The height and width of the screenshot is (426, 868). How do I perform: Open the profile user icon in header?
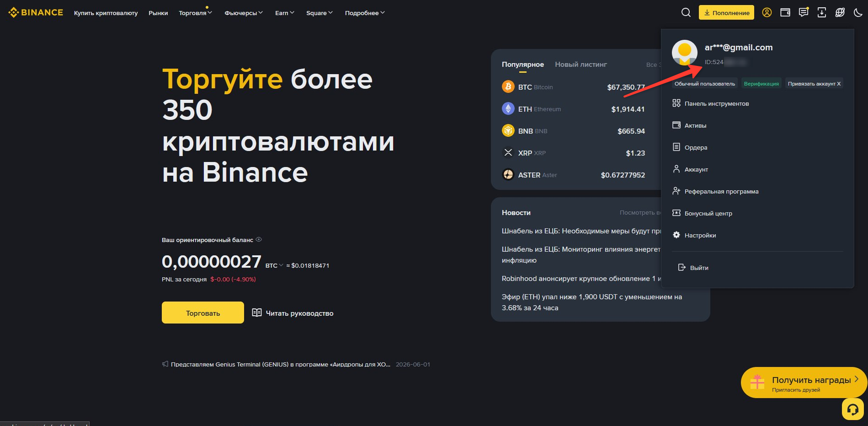click(x=767, y=12)
